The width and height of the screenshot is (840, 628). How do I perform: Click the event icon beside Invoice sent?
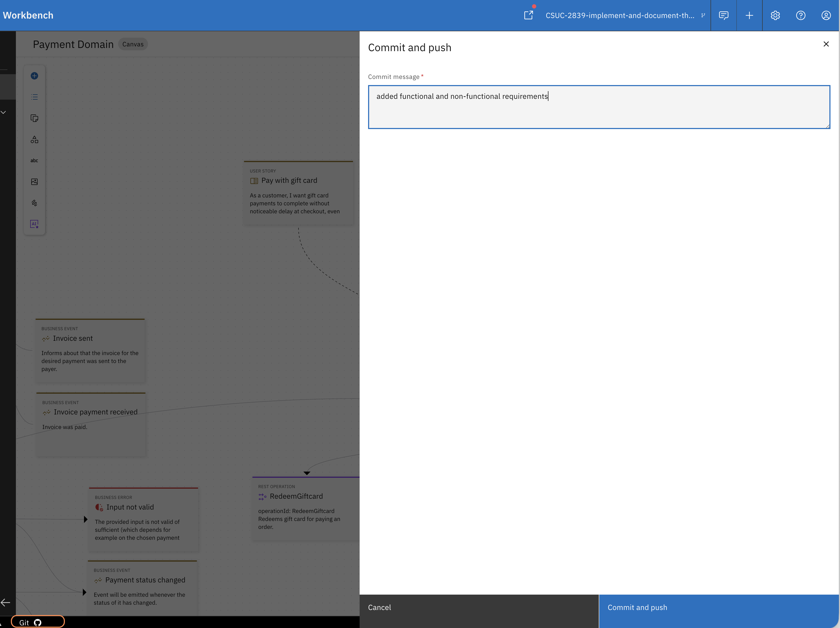[x=46, y=338]
